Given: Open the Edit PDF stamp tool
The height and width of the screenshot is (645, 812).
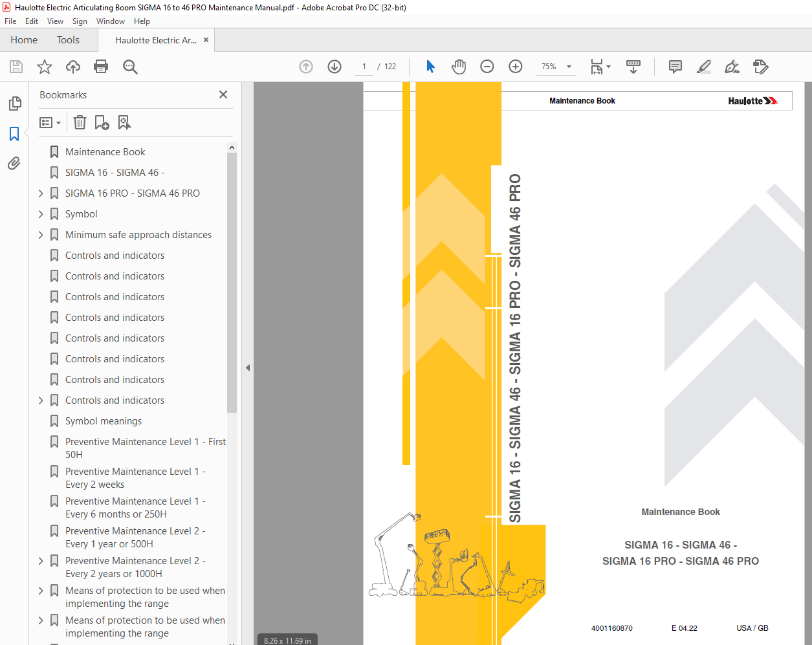Looking at the screenshot, I should tap(761, 67).
